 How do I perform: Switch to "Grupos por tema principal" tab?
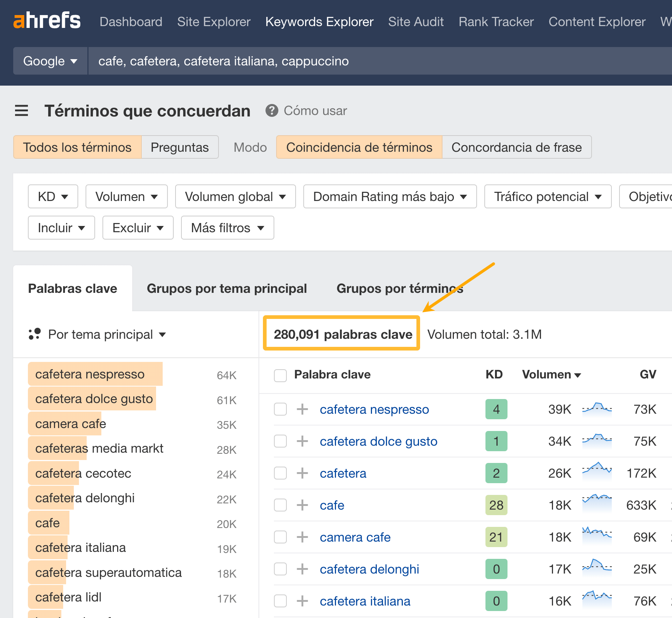pyautogui.click(x=227, y=288)
